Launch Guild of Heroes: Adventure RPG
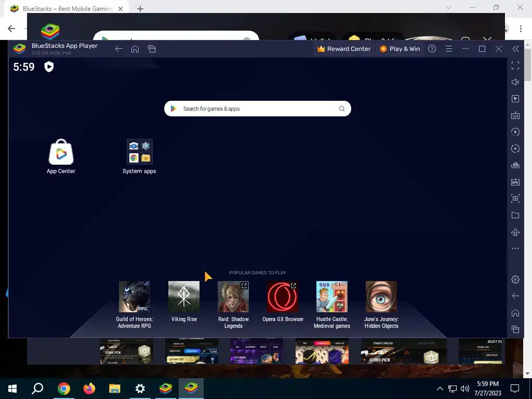Viewport: 532px width, 399px height. tap(135, 304)
